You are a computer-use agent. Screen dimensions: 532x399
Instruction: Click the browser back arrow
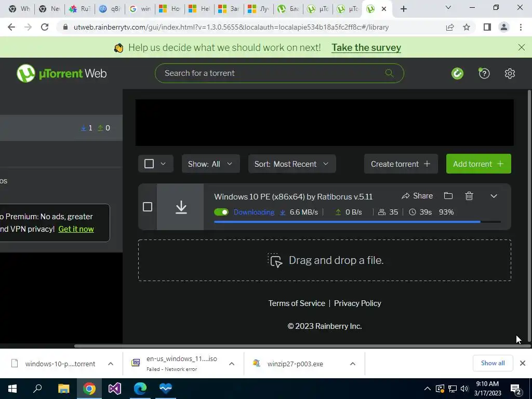click(x=11, y=27)
